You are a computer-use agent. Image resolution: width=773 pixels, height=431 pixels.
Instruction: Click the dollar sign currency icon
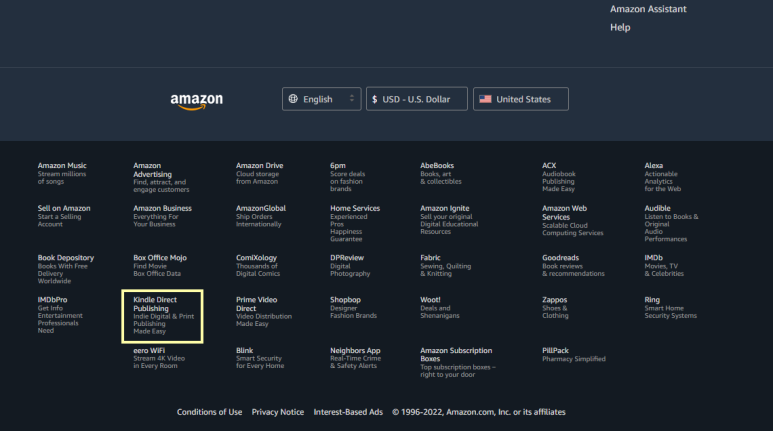click(x=375, y=99)
